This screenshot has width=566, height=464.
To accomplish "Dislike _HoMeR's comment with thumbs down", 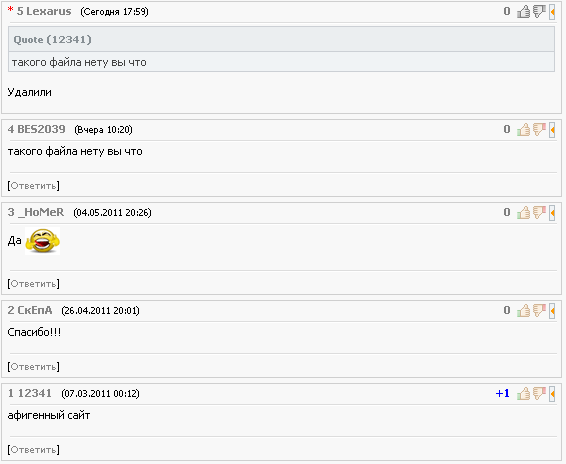I will pos(539,212).
